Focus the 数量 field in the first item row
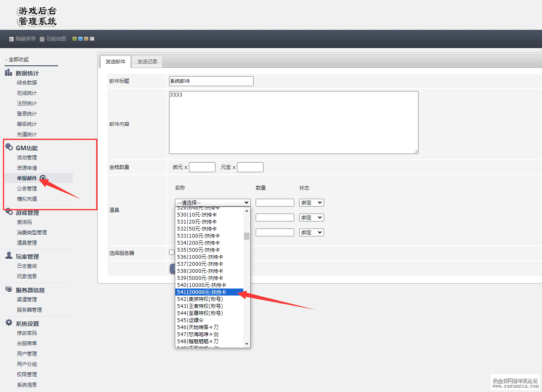This screenshot has height=392, width=542. point(275,202)
